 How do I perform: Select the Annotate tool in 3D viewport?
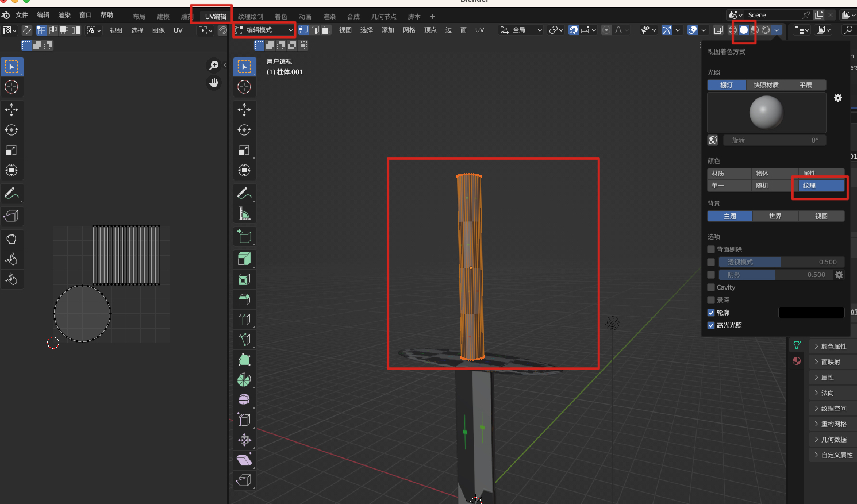244,193
